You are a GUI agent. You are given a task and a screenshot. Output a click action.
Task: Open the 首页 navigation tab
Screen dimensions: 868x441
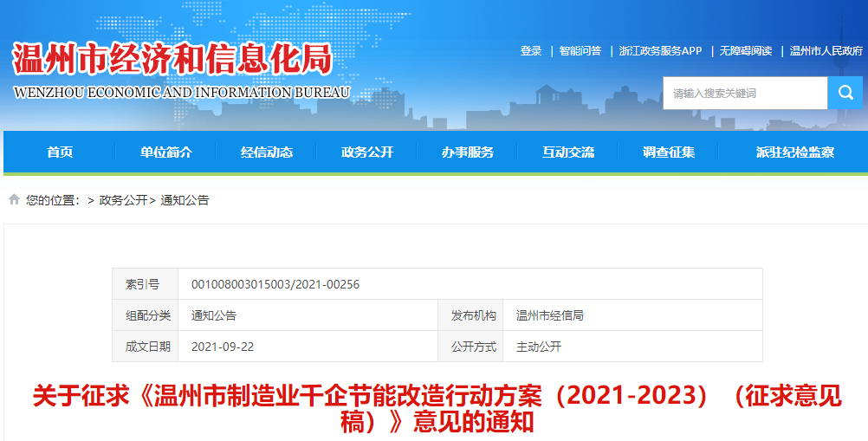(60, 152)
